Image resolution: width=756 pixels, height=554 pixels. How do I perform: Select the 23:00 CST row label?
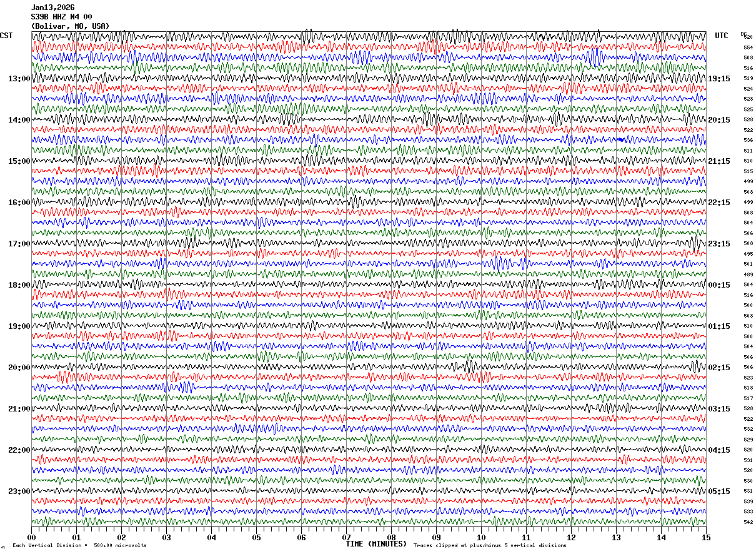tap(19, 491)
